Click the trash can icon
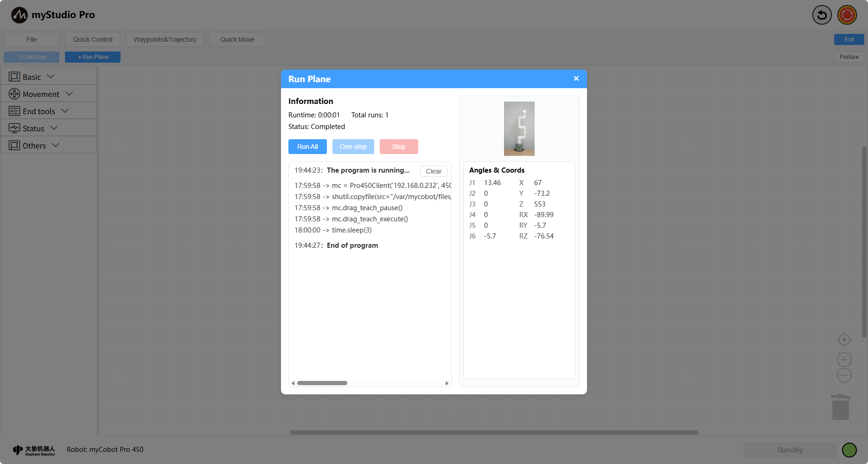The width and height of the screenshot is (868, 464). pyautogui.click(x=840, y=407)
